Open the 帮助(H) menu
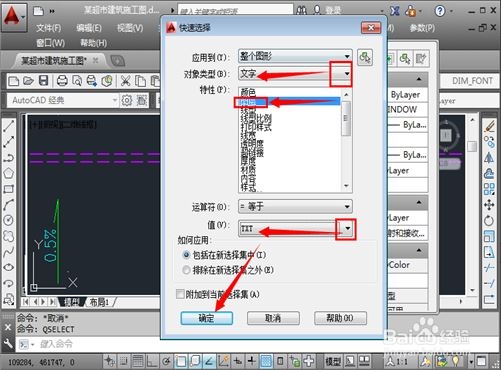Image resolution: width=501 pixels, height=370 pixels. coord(94,43)
